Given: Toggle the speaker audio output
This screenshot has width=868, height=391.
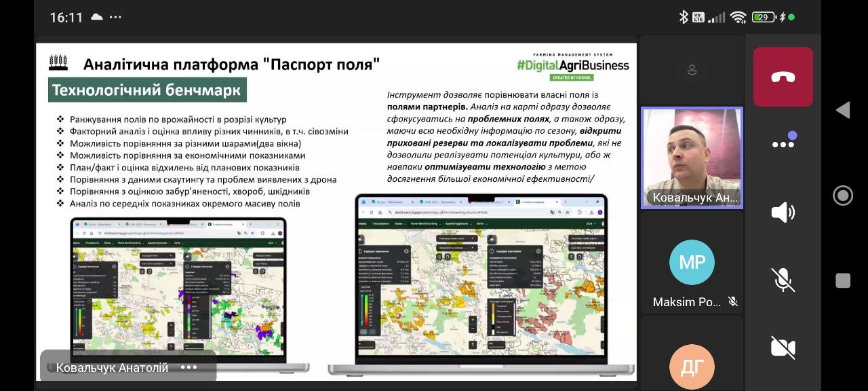Looking at the screenshot, I should pos(783,212).
